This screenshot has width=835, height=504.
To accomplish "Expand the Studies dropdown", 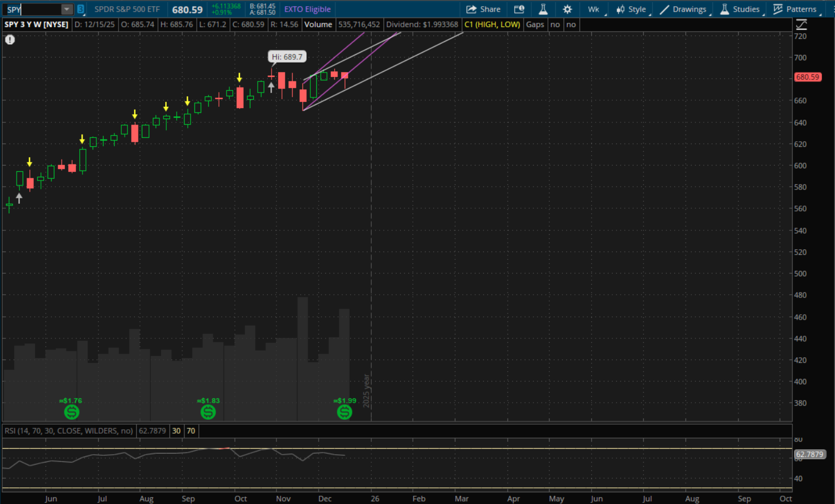I will [740, 9].
